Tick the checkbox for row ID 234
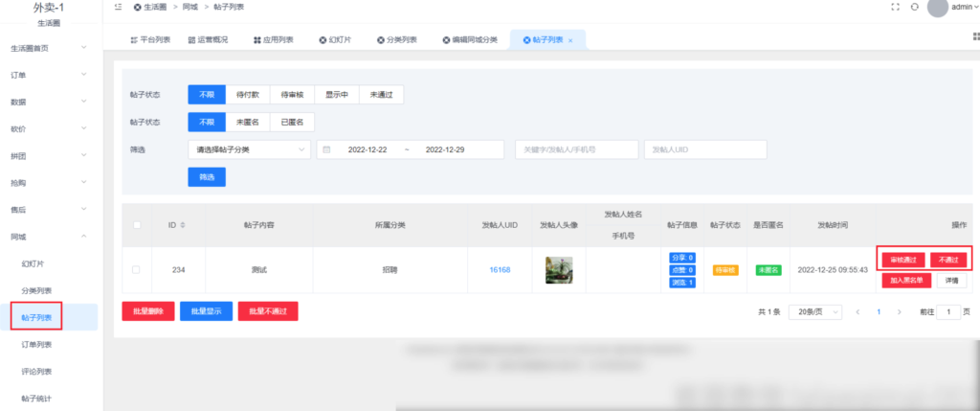This screenshot has height=411, width=980. click(136, 269)
